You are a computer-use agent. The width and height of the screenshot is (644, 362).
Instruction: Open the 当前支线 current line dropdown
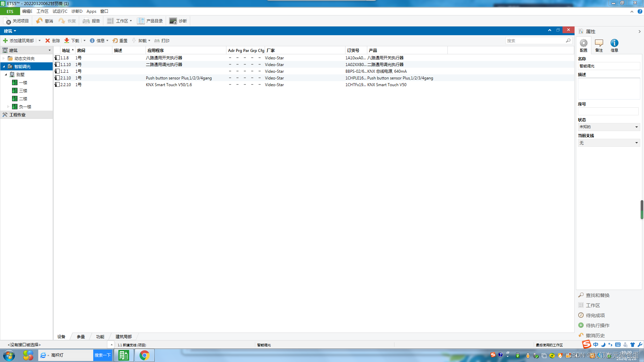608,143
